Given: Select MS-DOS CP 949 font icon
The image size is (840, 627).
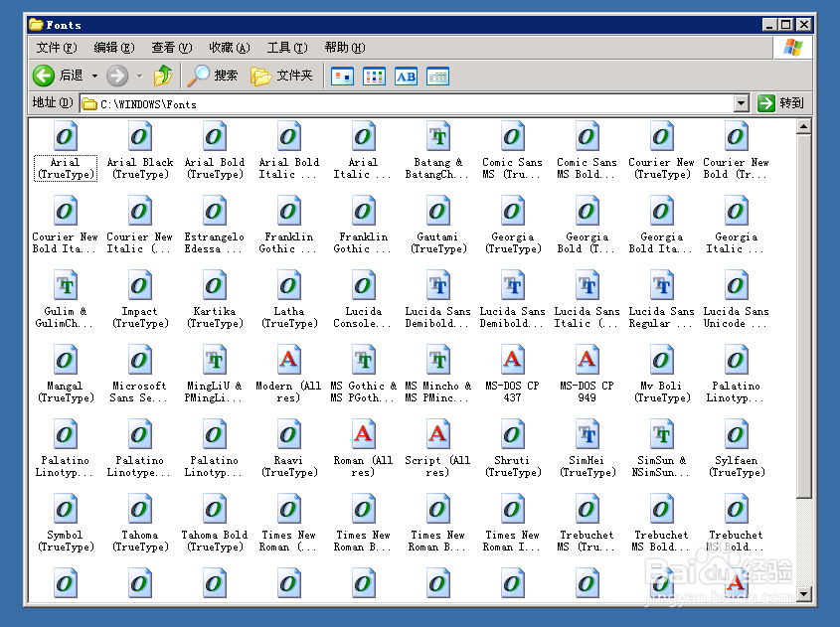Looking at the screenshot, I should tap(587, 360).
